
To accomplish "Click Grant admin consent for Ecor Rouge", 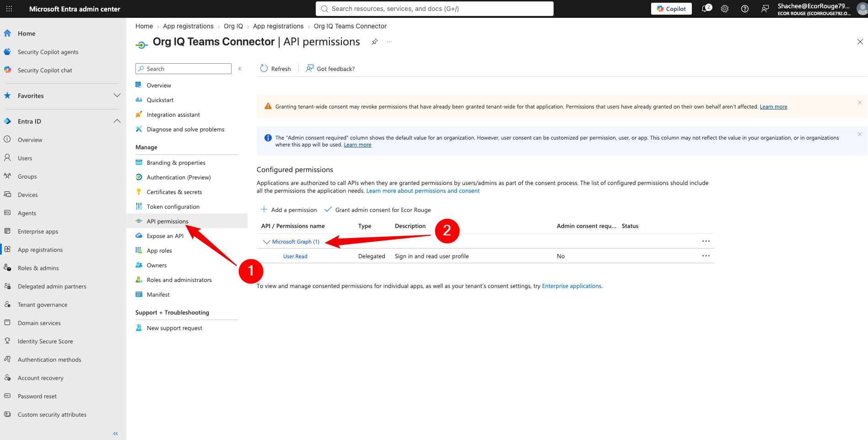I will pos(377,210).
